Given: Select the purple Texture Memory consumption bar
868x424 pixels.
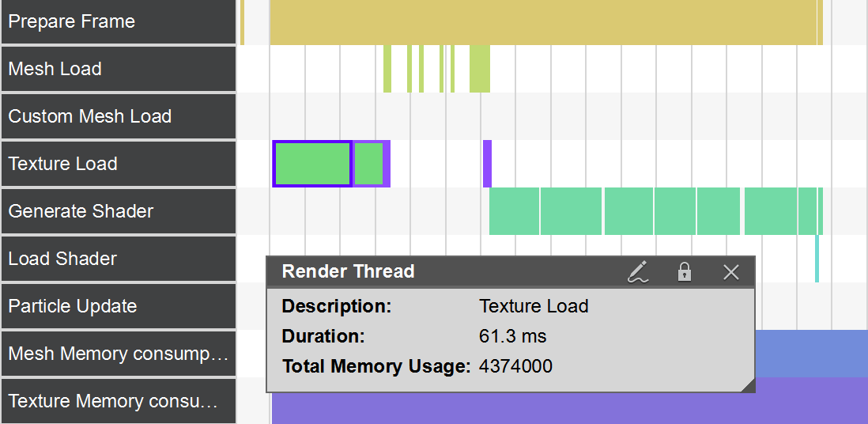Looking at the screenshot, I should click(810, 401).
